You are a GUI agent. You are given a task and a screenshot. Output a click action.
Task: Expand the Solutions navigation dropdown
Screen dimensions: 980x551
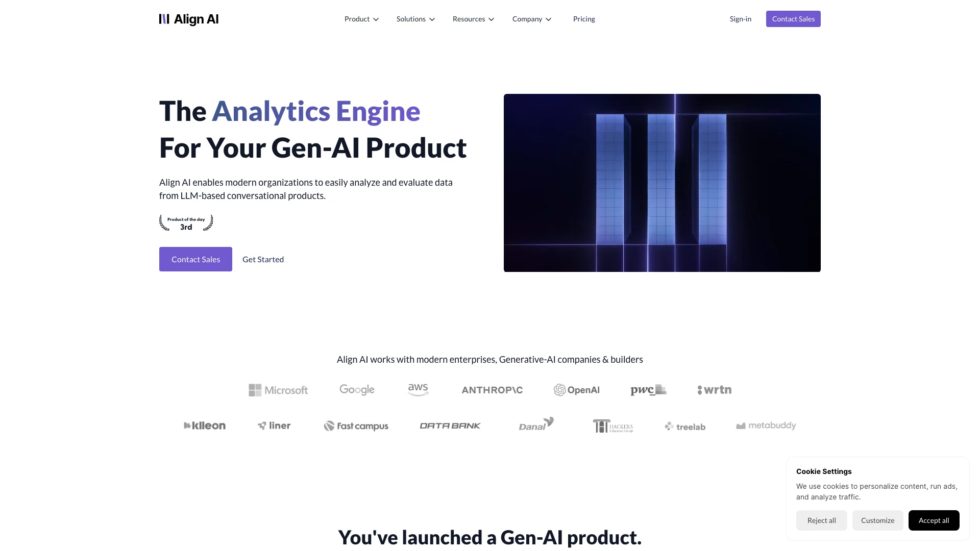(415, 19)
